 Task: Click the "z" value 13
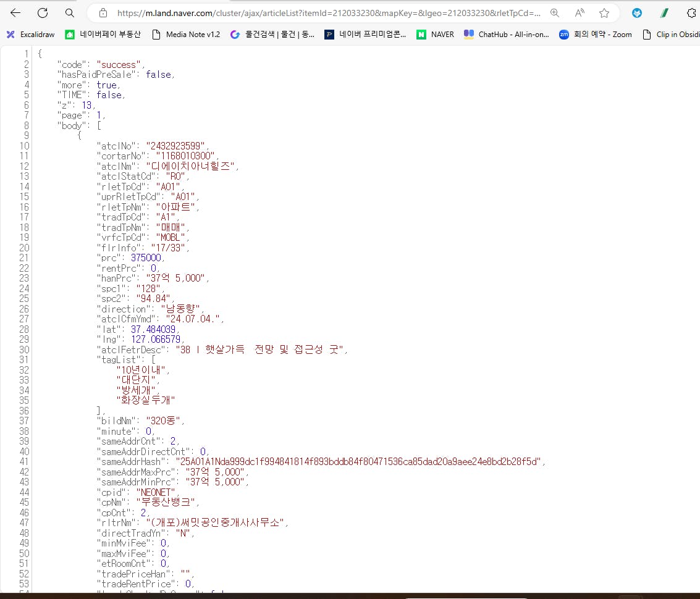coord(86,106)
